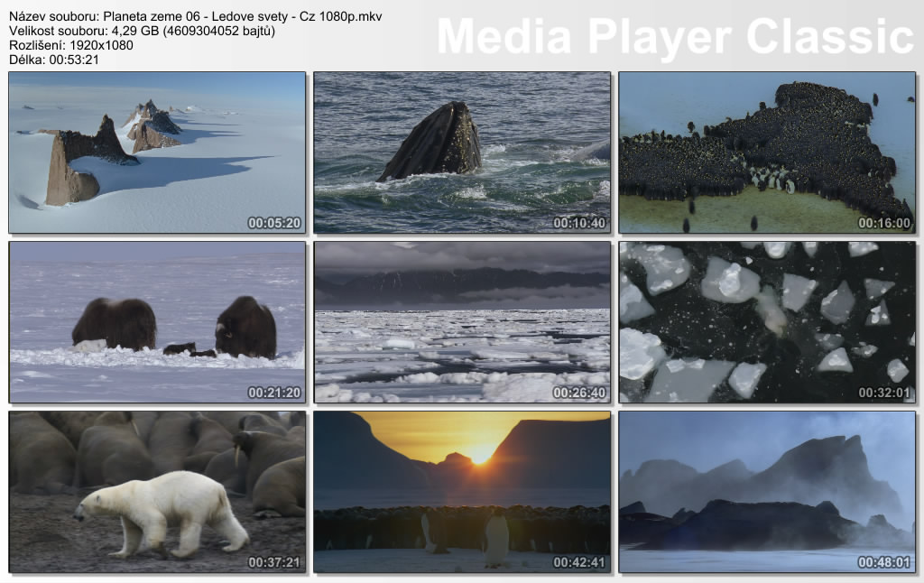Viewport: 924px width, 583px height.
Task: Jump to the 00:21:20 timestamp
Action: pyautogui.click(x=274, y=393)
